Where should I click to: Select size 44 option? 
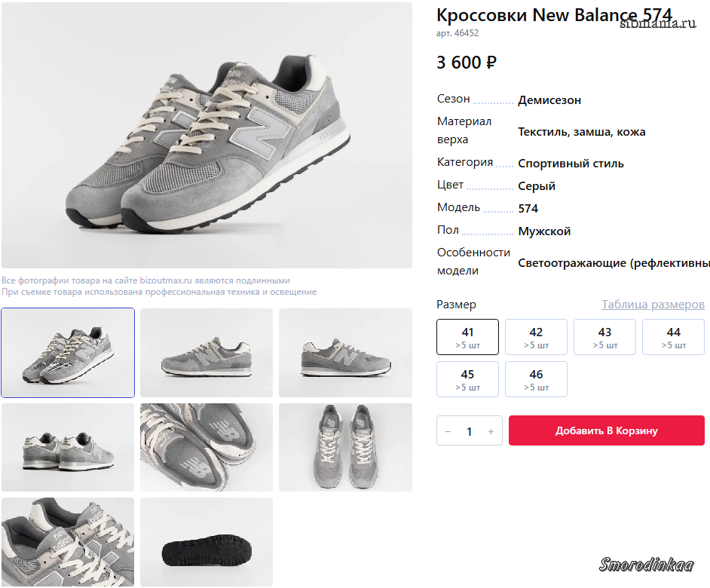[x=673, y=337]
